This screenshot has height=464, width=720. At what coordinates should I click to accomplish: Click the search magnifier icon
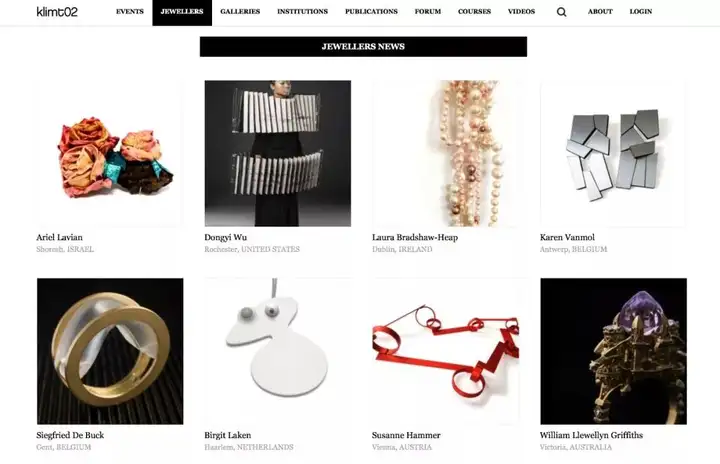tap(561, 12)
